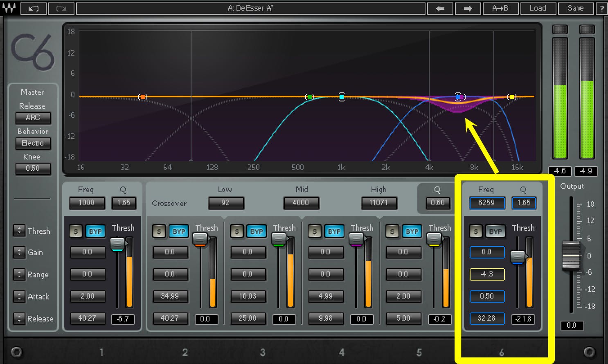Open the De Esser preset menu
Screen dimensions: 608x364
(250, 8)
